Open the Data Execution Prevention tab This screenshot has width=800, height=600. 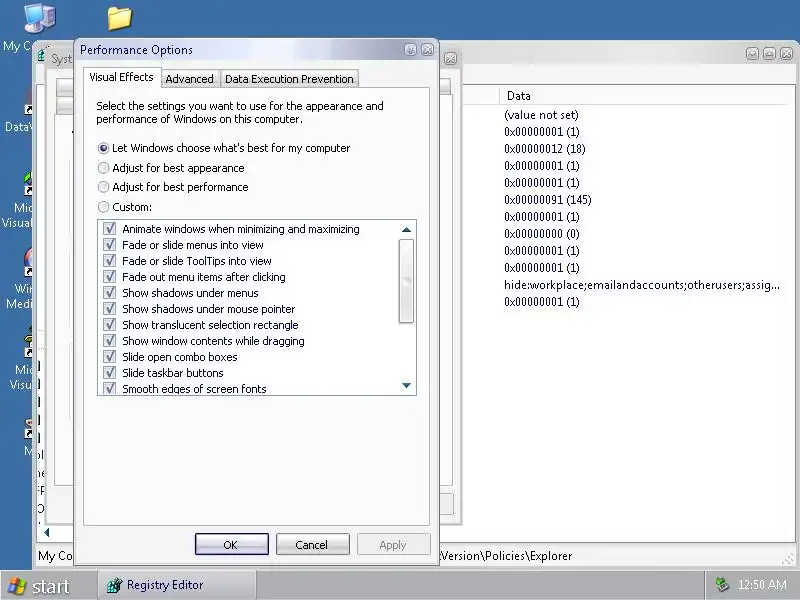[x=289, y=79]
